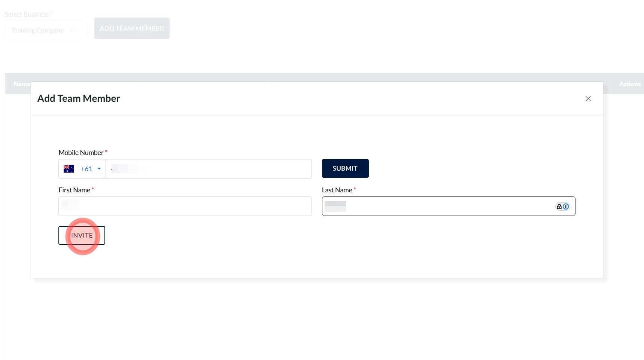Image resolution: width=644 pixels, height=360 pixels.
Task: Open the Training Company business dropdown
Action: 46,30
